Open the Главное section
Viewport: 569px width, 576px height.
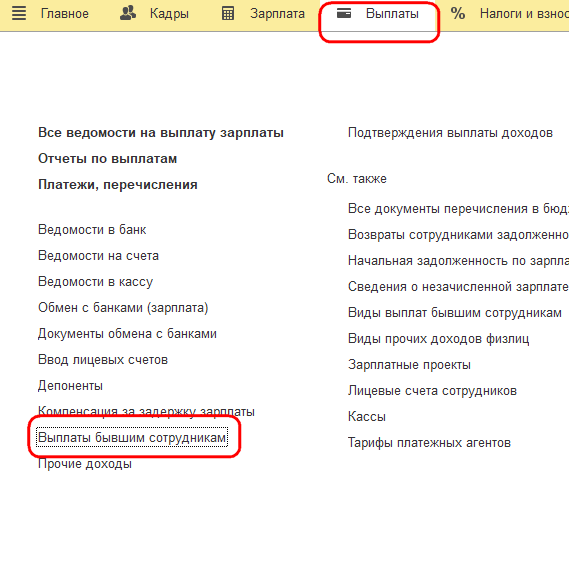[65, 14]
